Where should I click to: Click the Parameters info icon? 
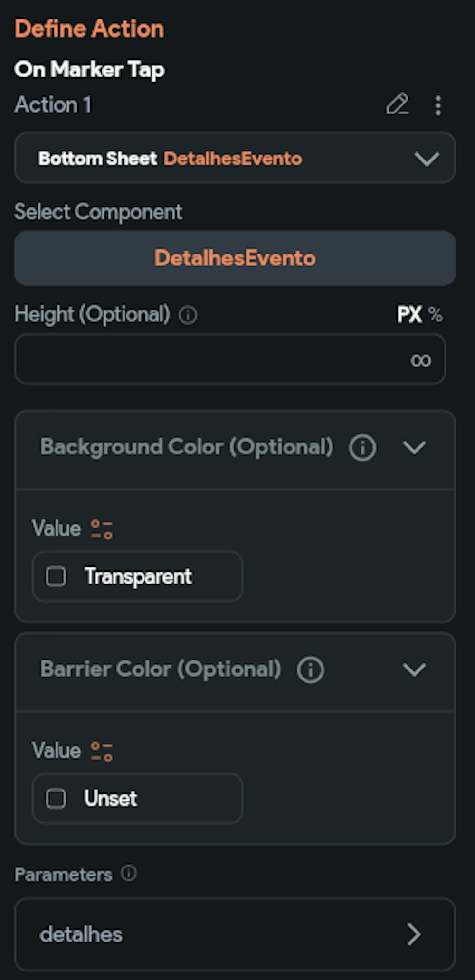pyautogui.click(x=129, y=873)
